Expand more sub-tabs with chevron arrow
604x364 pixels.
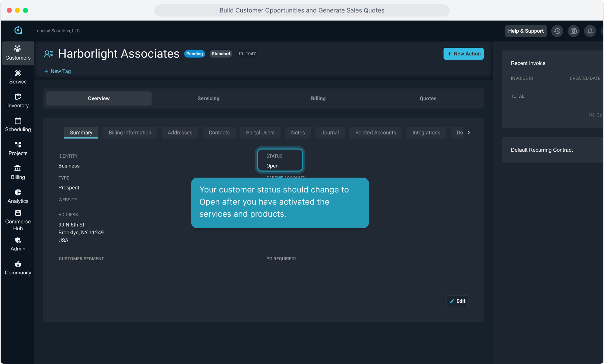469,132
